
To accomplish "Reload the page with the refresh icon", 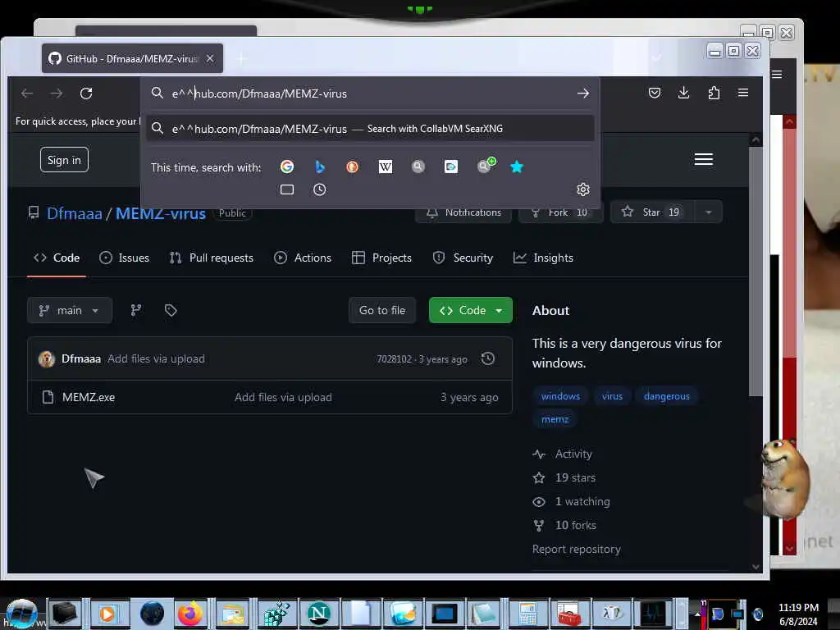I will [x=86, y=94].
